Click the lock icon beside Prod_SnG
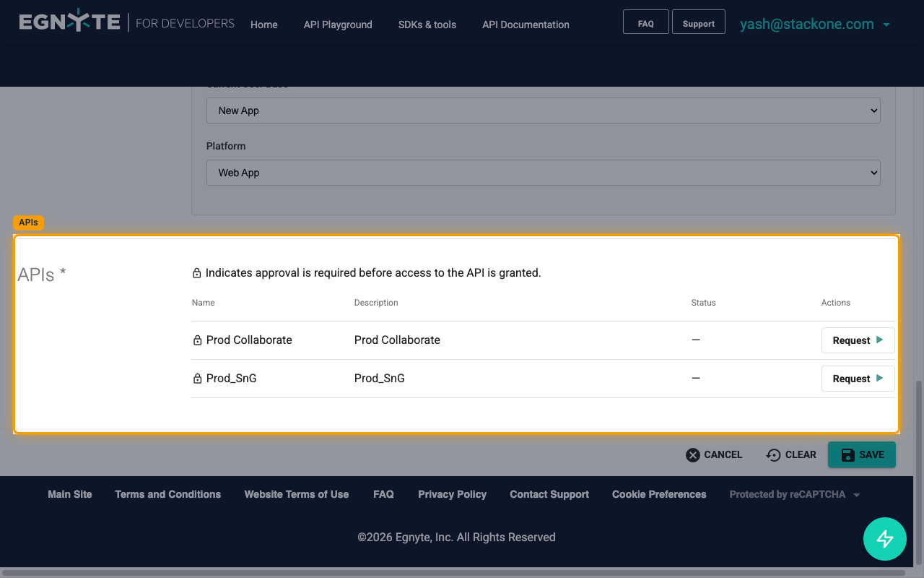Screen dimensions: 924x578 click(197, 379)
